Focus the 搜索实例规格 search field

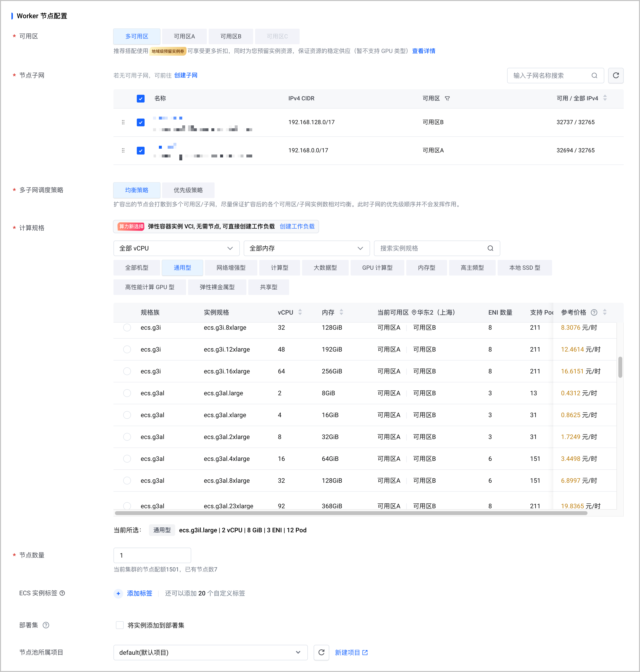click(437, 248)
